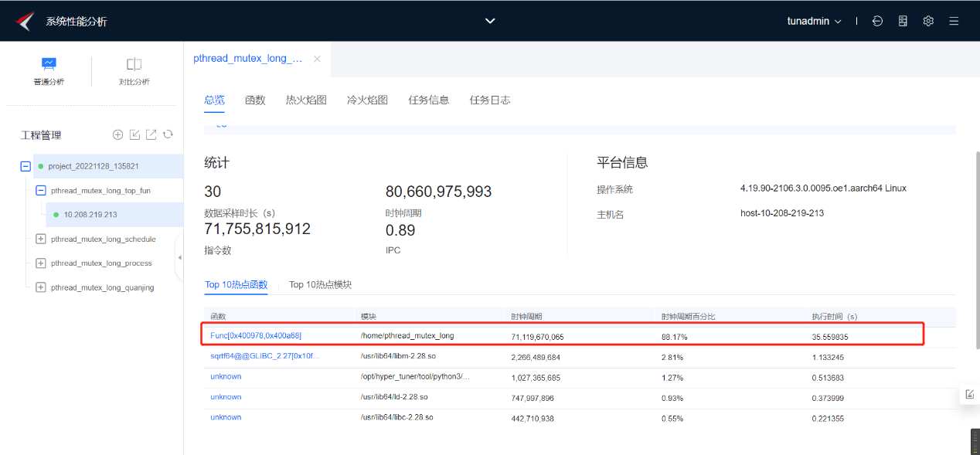Collapse pthread_mutex_long_top_fun node
The image size is (980, 455).
(x=41, y=190)
